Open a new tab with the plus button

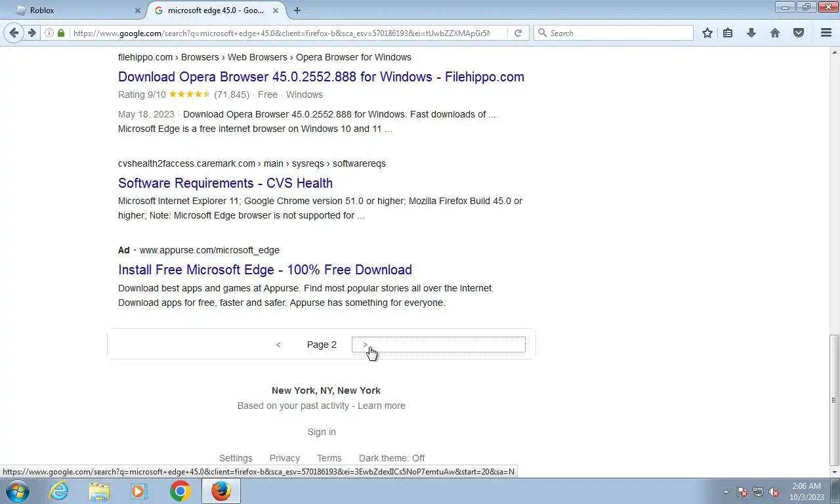pyautogui.click(x=297, y=10)
